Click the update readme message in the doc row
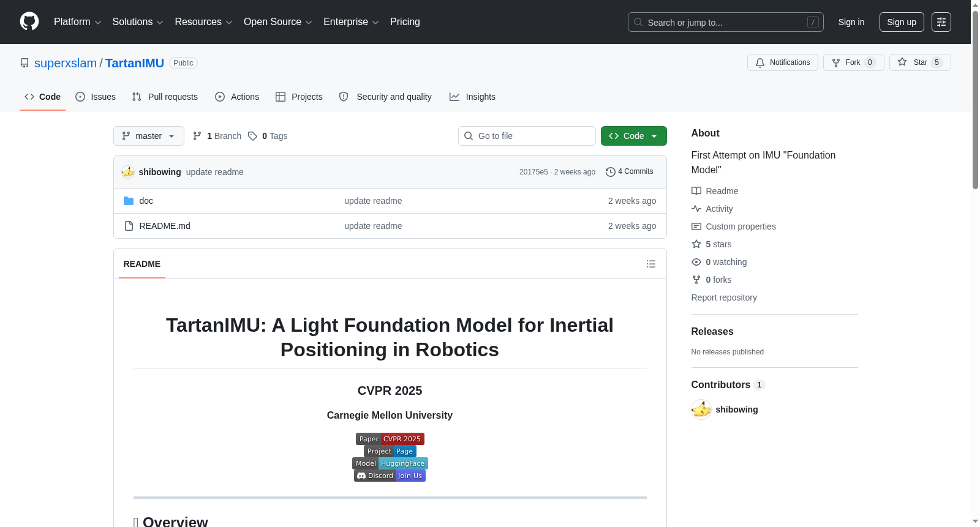980x527 pixels. pyautogui.click(x=373, y=201)
